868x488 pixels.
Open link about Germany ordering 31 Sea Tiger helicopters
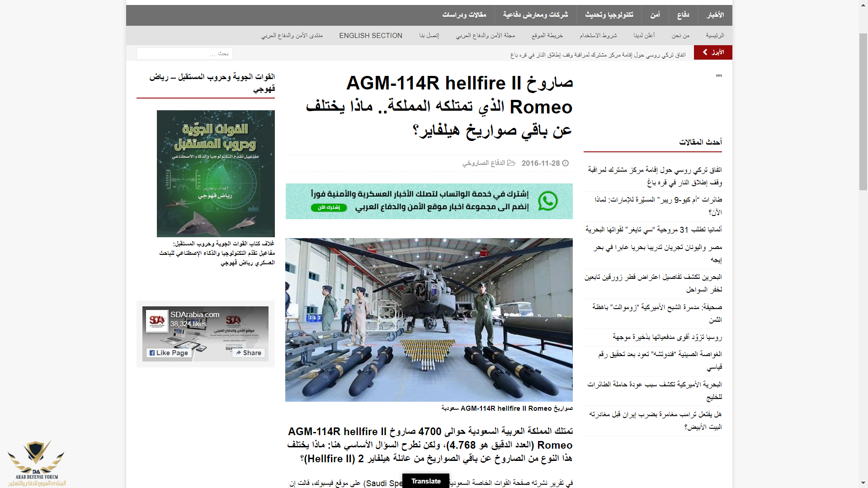pyautogui.click(x=654, y=230)
